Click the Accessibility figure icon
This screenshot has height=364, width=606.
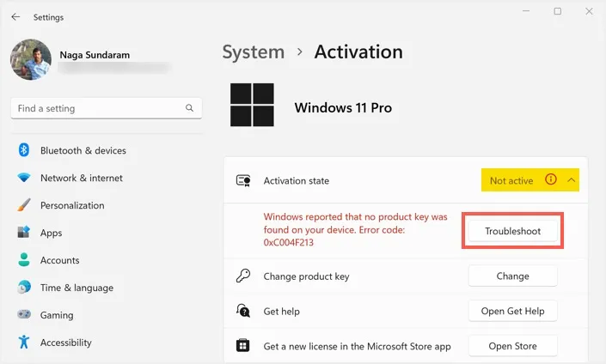[23, 342]
